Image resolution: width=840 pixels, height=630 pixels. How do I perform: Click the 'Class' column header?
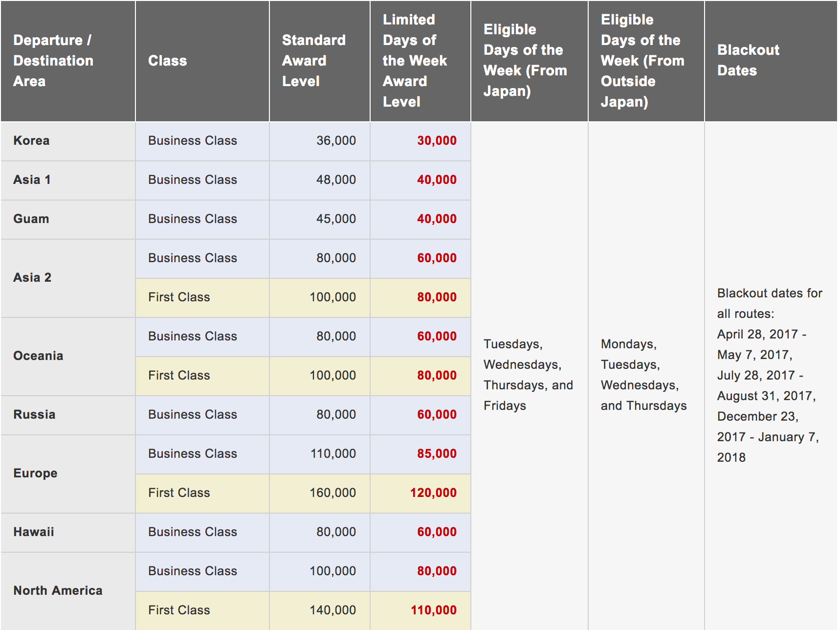[202, 61]
